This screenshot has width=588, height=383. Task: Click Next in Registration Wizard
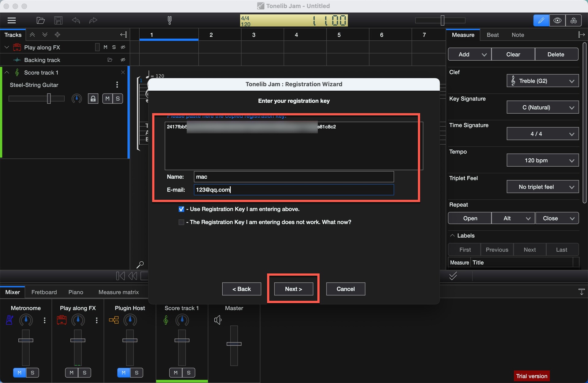pyautogui.click(x=293, y=289)
